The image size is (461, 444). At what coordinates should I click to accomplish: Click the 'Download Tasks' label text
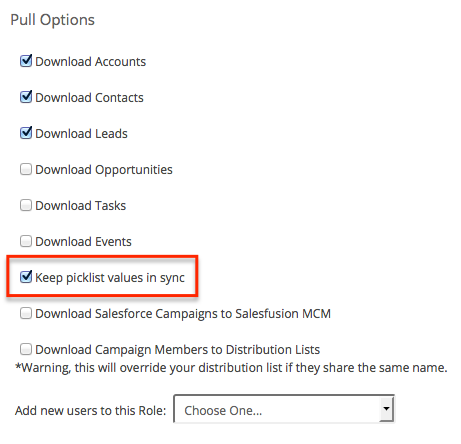point(81,206)
